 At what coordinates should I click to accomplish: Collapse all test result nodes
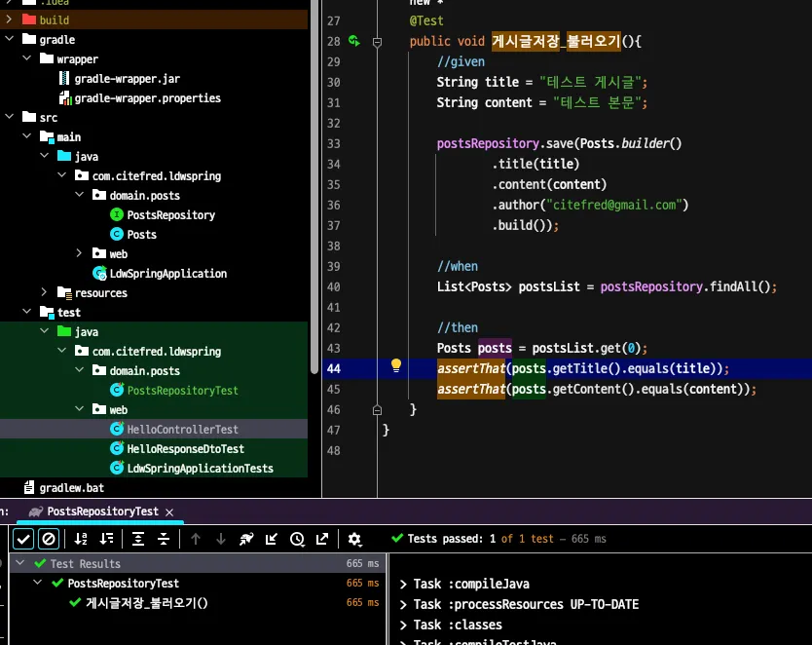click(x=164, y=539)
